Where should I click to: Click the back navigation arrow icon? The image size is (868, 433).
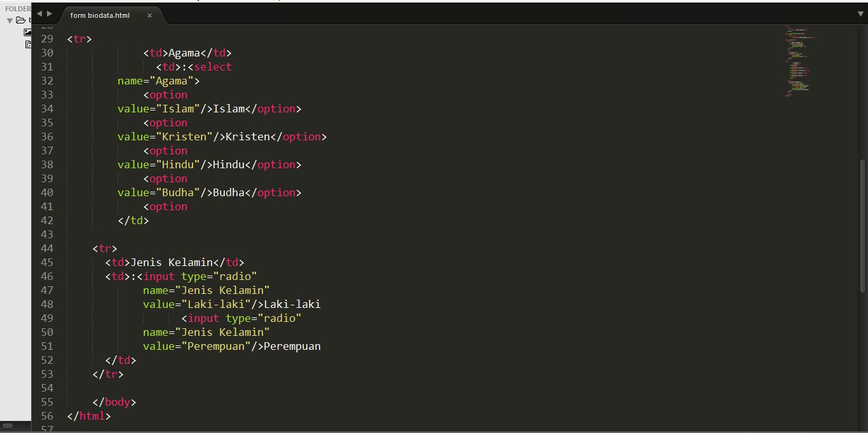tap(39, 13)
